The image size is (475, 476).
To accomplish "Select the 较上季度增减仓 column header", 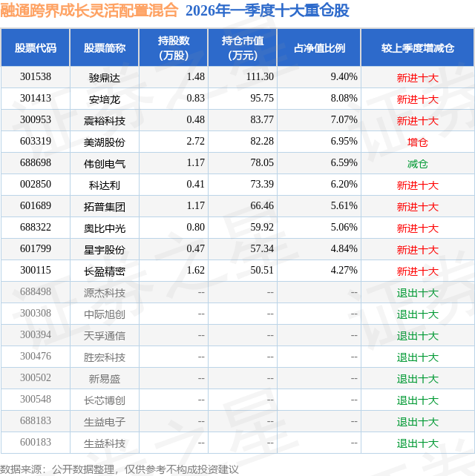I will tap(418, 47).
